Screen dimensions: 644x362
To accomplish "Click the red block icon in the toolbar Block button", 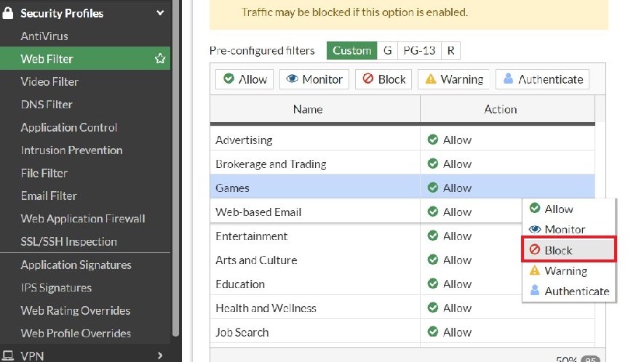I will click(368, 79).
